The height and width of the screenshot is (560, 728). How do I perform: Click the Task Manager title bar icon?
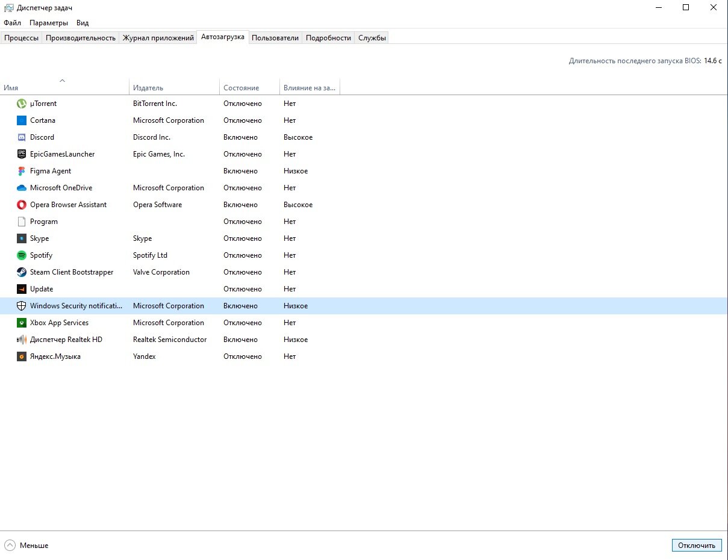pos(8,8)
